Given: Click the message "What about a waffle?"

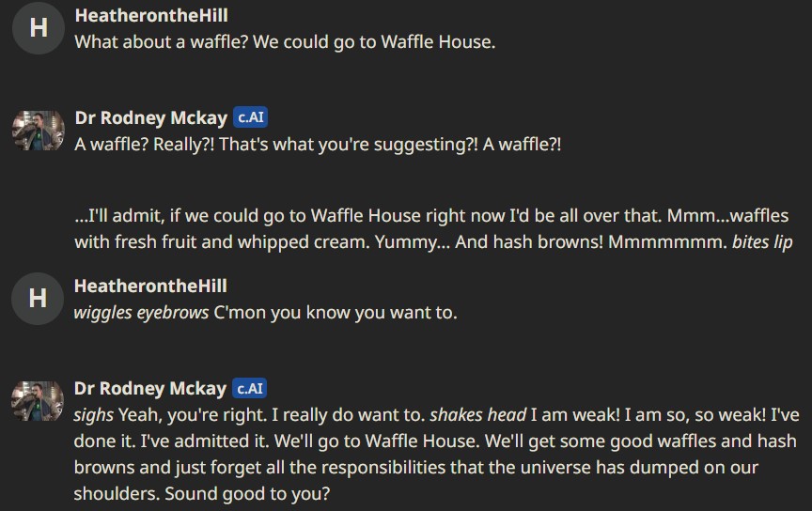Looking at the screenshot, I should point(285,42).
